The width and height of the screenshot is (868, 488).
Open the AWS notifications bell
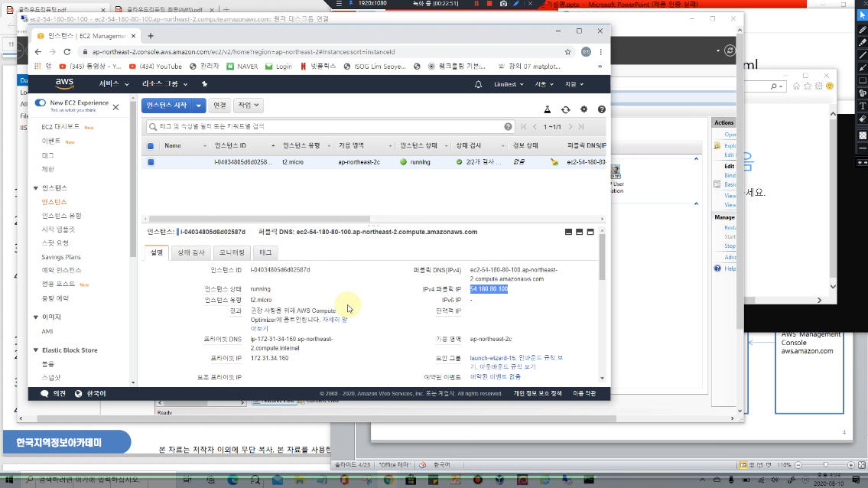coord(478,84)
